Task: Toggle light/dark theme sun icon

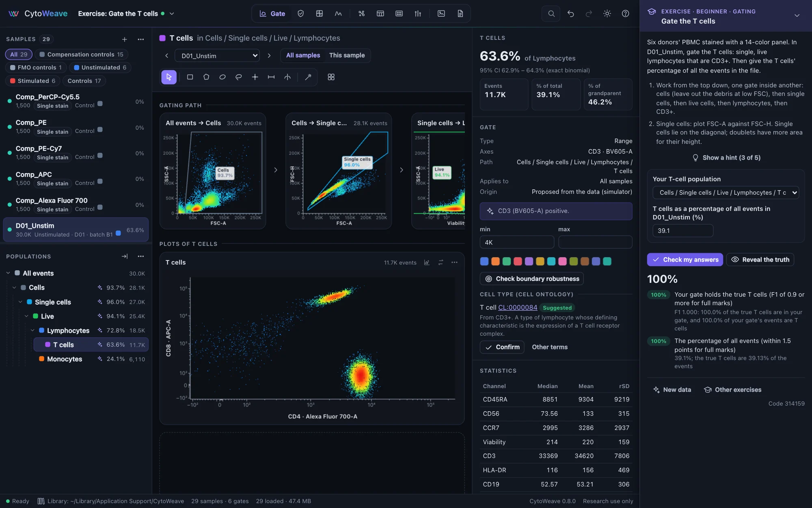Action: 607,13
